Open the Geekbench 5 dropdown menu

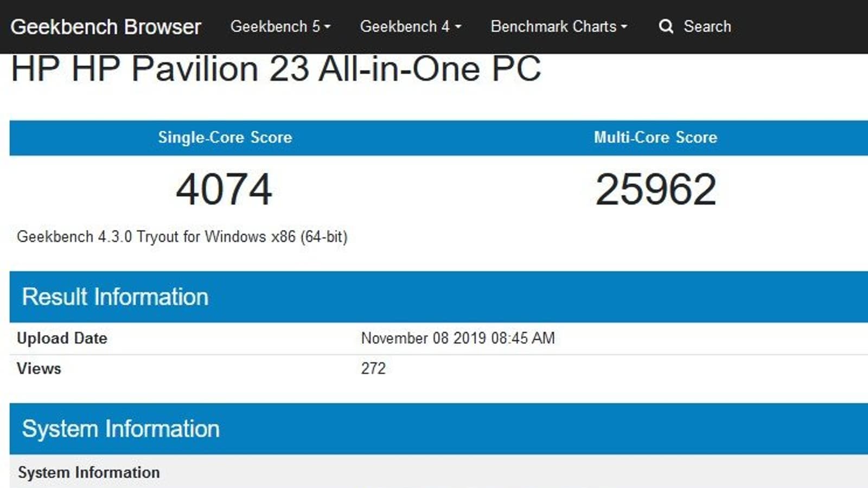point(280,27)
